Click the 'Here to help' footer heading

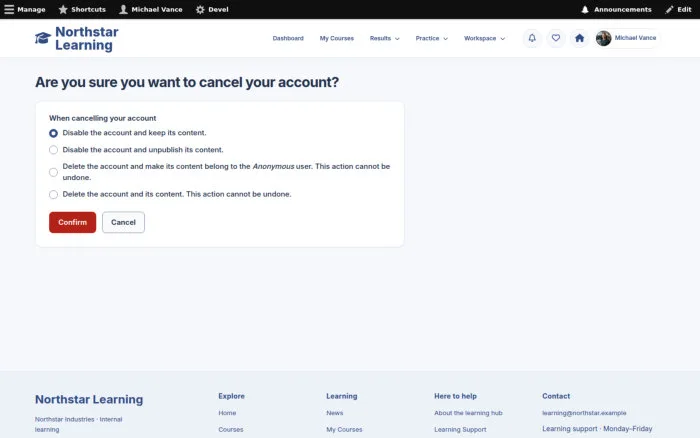(x=455, y=396)
